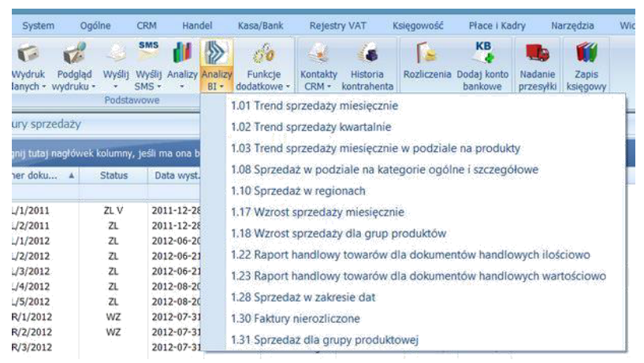Choose 1.10 Sprzedaż w regionach
Viewport: 644px width, 363px height.
(x=287, y=191)
